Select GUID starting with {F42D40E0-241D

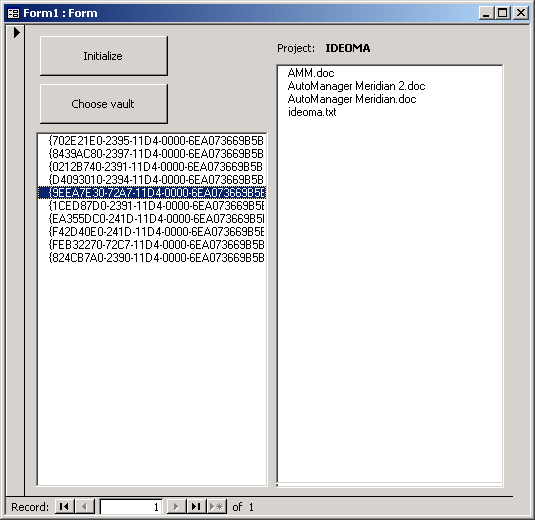(152, 232)
